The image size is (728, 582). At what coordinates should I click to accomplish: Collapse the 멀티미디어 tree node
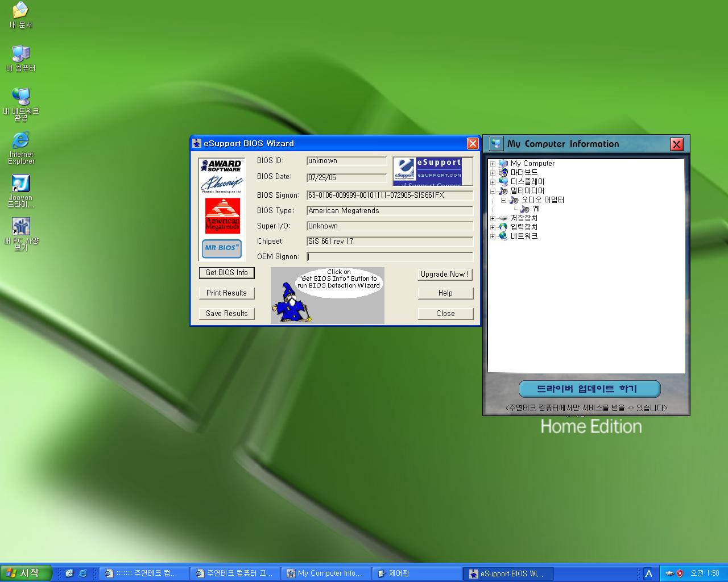click(493, 191)
